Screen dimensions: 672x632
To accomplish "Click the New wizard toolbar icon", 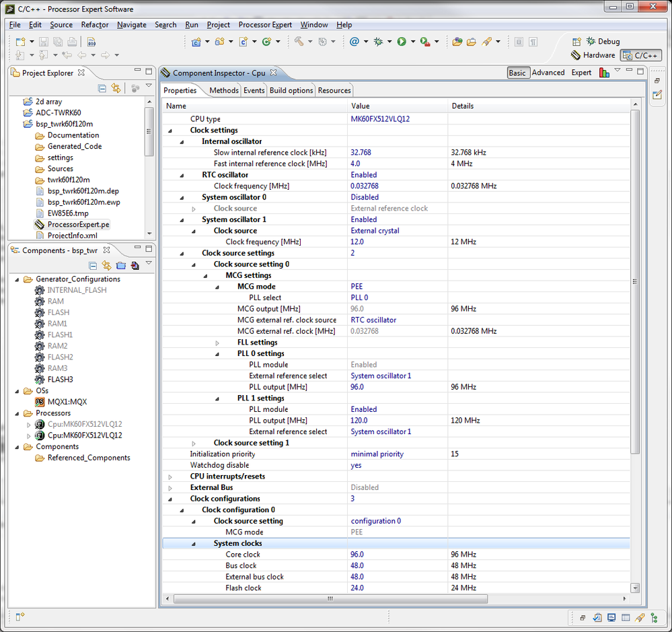I will coord(20,42).
